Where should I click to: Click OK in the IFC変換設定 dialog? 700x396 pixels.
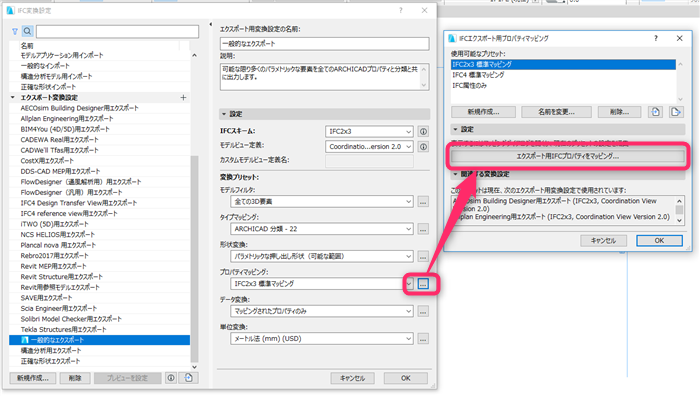[405, 378]
